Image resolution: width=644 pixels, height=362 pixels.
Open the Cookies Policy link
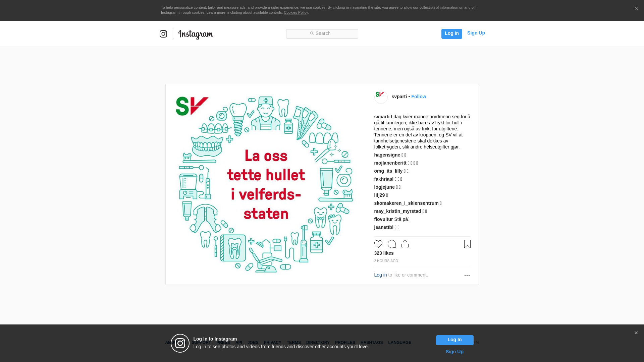(296, 12)
